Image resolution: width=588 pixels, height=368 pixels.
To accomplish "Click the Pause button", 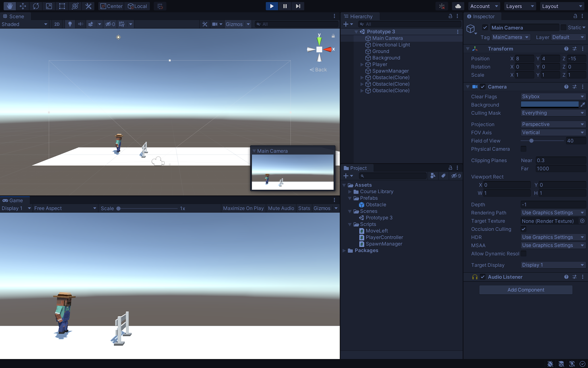I will 285,6.
